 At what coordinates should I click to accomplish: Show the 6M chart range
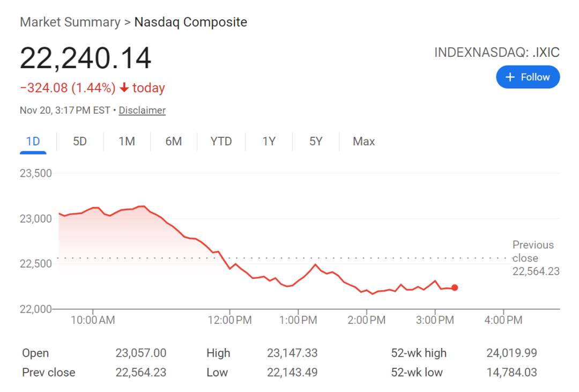click(x=173, y=142)
